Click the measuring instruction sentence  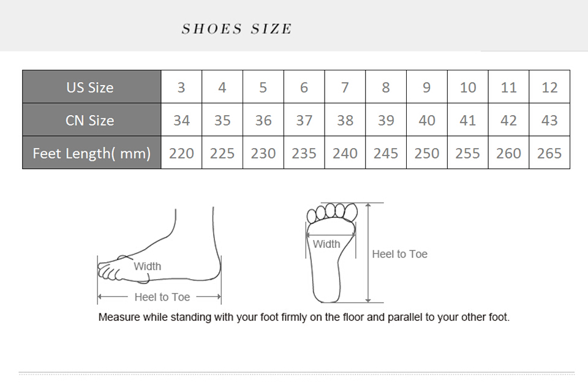(x=304, y=317)
